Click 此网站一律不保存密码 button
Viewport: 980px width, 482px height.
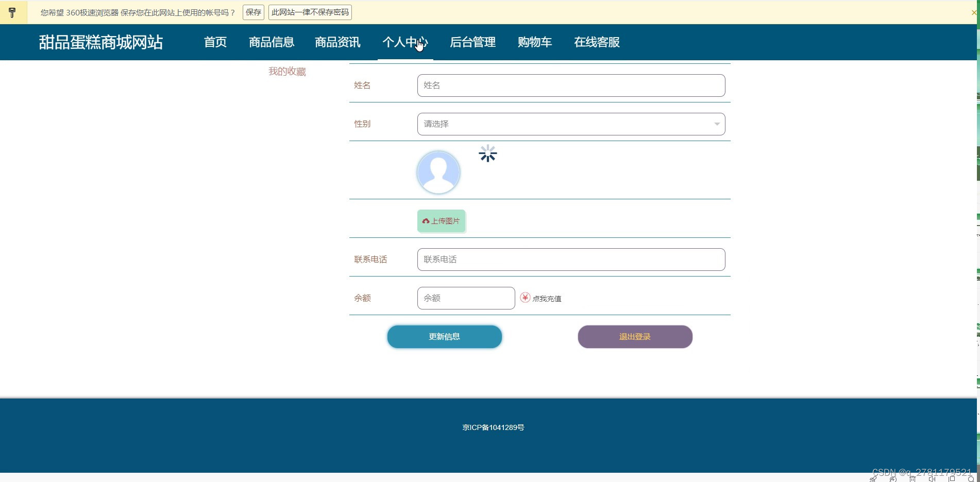[x=310, y=12]
